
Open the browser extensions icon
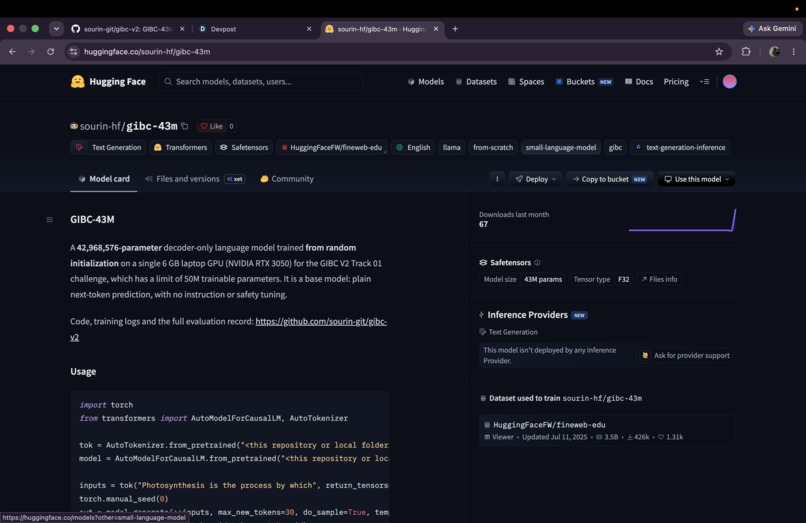tap(746, 51)
